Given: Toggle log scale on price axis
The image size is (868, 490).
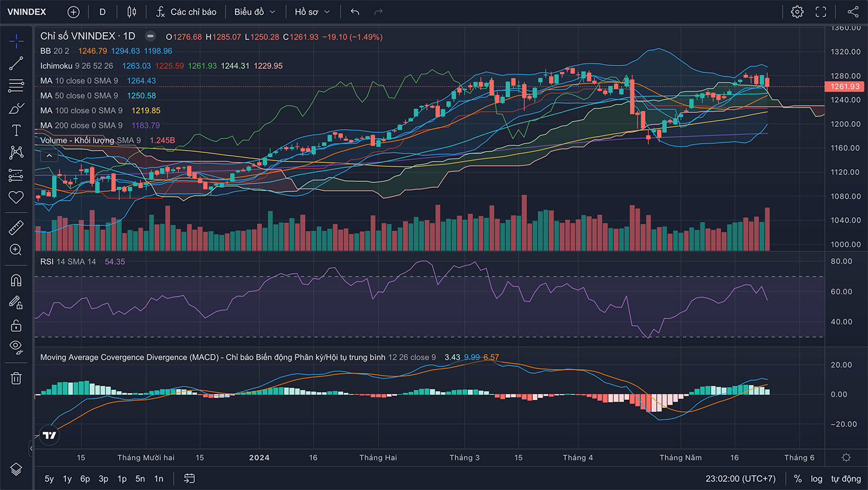Looking at the screenshot, I should pyautogui.click(x=816, y=478).
